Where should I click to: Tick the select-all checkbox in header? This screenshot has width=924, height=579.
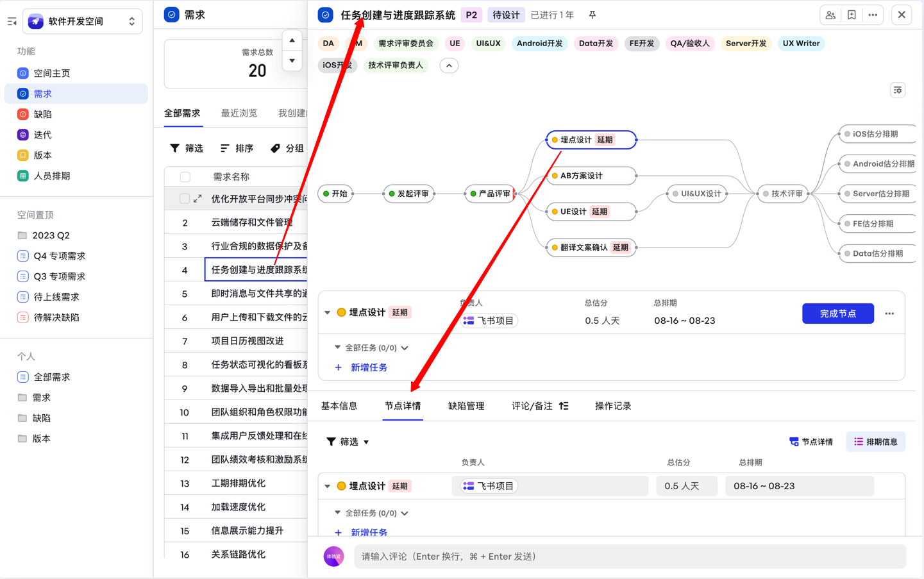click(185, 177)
